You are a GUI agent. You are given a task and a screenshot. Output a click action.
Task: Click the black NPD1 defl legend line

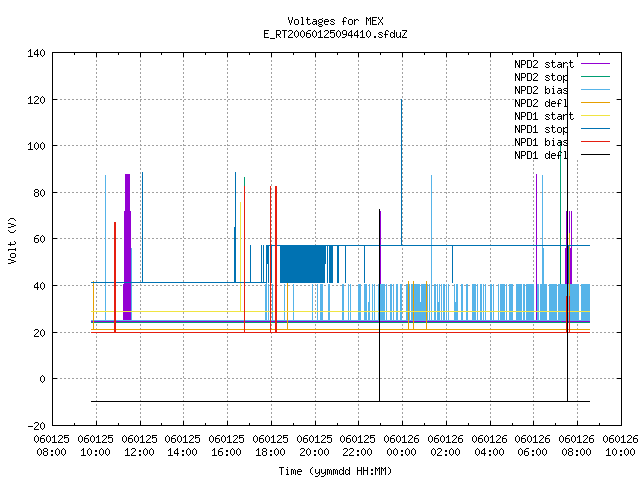[596, 155]
